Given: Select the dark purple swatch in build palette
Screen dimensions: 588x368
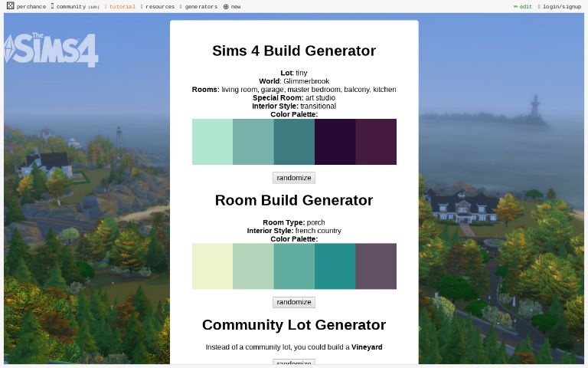Looking at the screenshot, I should pyautogui.click(x=335, y=142).
